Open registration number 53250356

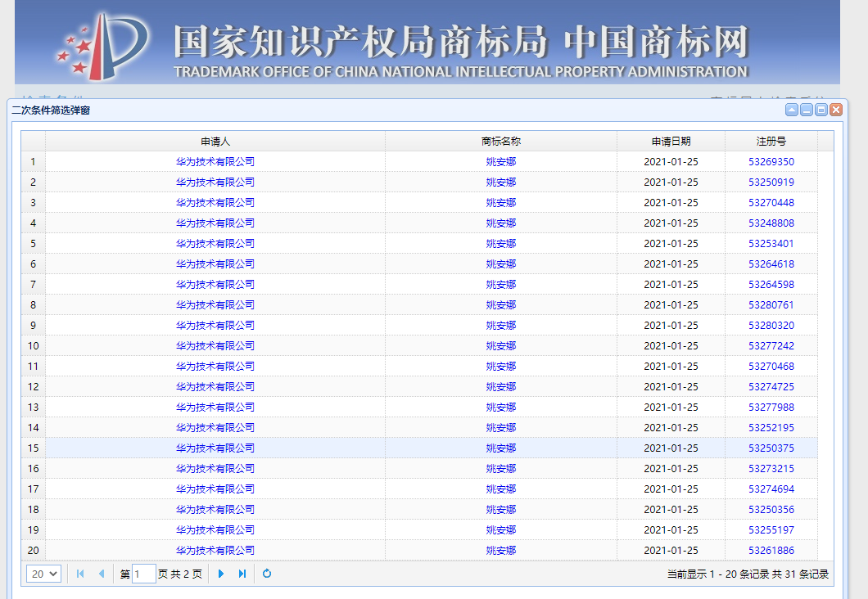click(x=771, y=510)
